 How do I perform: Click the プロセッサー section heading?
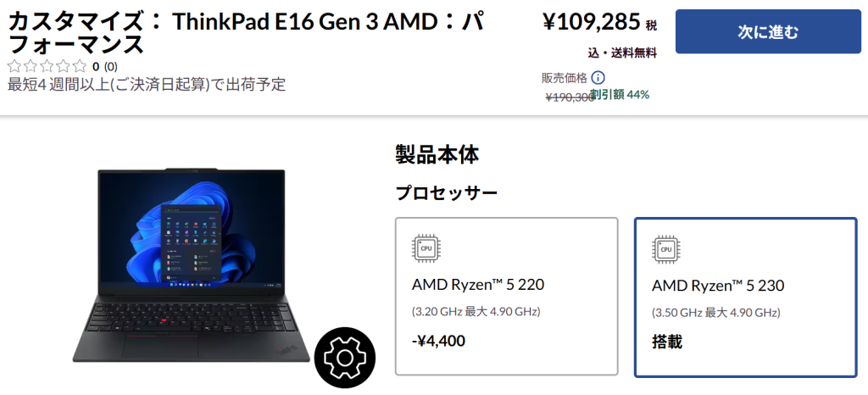click(446, 193)
